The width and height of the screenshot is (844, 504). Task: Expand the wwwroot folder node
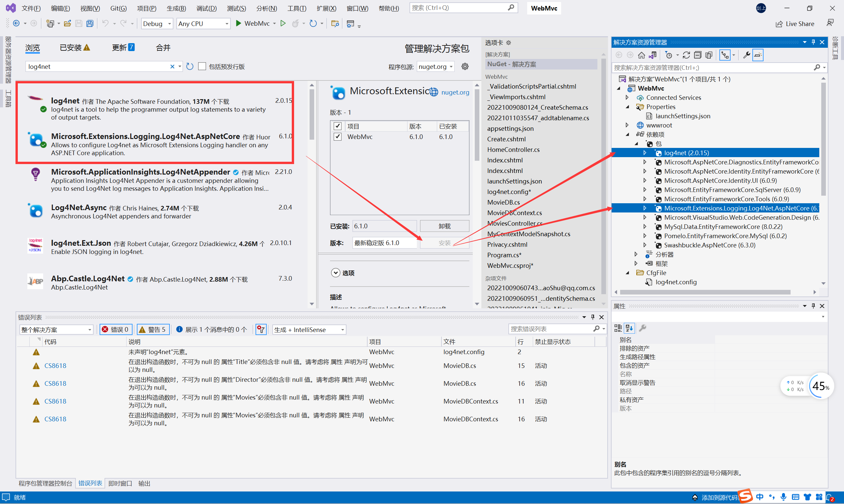[627, 125]
